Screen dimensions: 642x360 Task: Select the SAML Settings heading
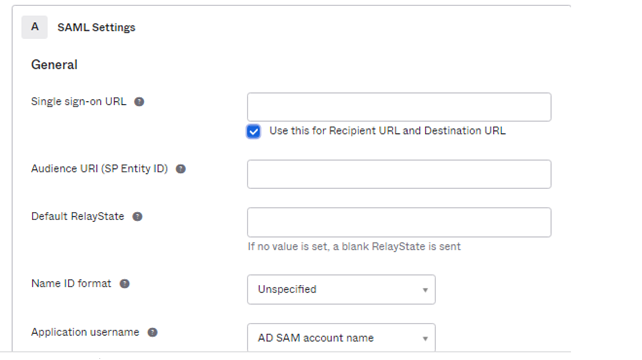click(x=96, y=27)
